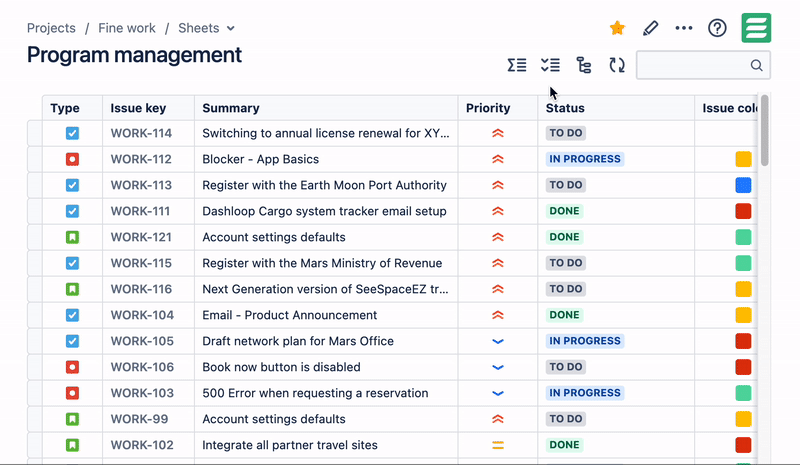The image size is (800, 465).
Task: Click the bug type icon for WORK-103
Action: point(72,393)
